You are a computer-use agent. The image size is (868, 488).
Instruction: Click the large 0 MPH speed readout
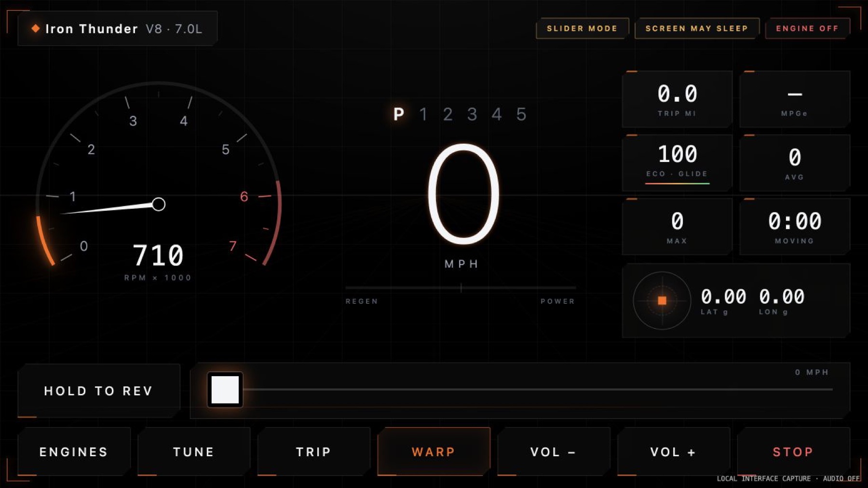pos(463,194)
